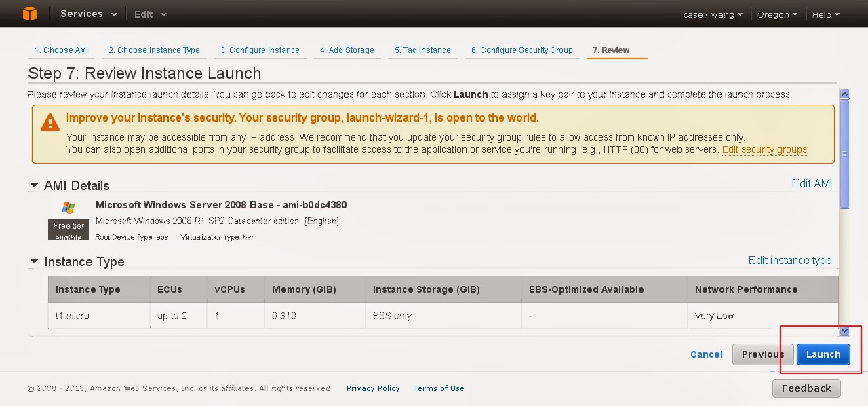The width and height of the screenshot is (868, 406).
Task: Click the Edit security groups link
Action: click(x=764, y=149)
